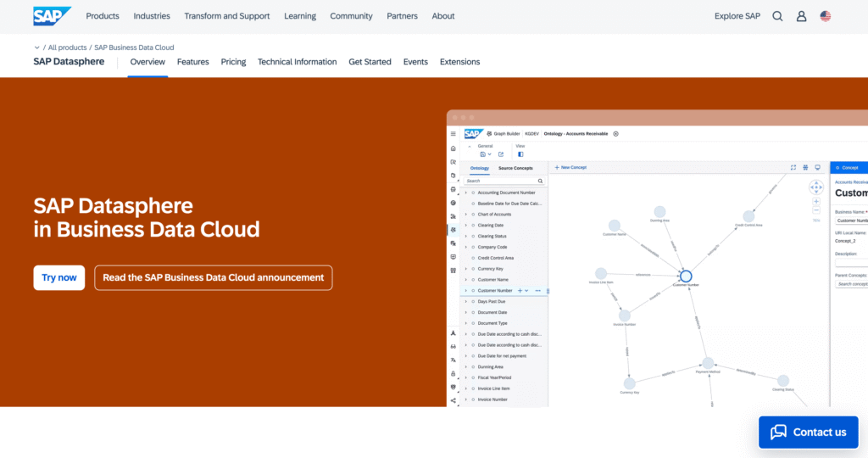Screen dimensions: 868x458
Task: Click the plus icon on Customer Number row
Action: coord(520,291)
